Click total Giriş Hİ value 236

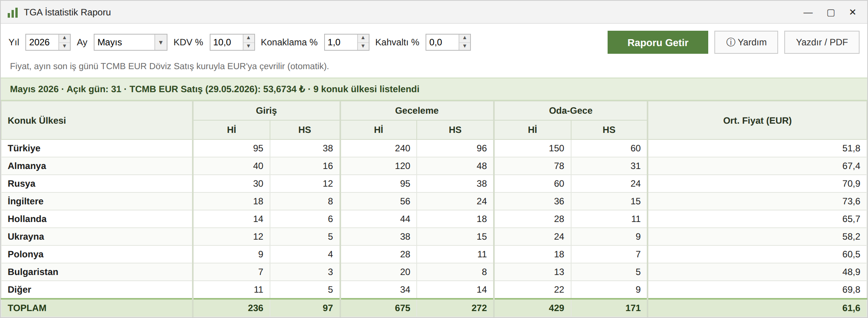click(255, 308)
